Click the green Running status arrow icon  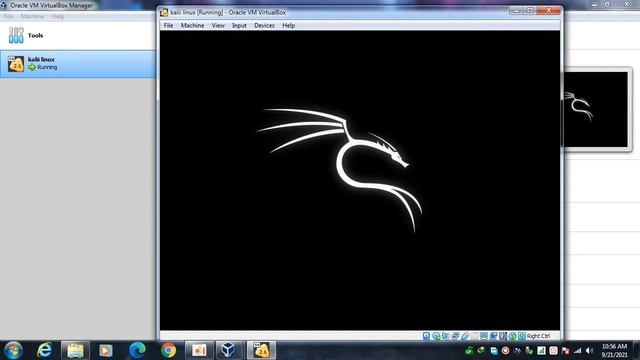click(32, 67)
